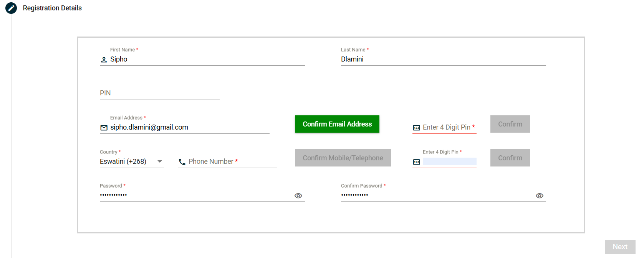Image resolution: width=644 pixels, height=258 pixels.
Task: Open the Country dropdown arrow
Action: (x=160, y=161)
